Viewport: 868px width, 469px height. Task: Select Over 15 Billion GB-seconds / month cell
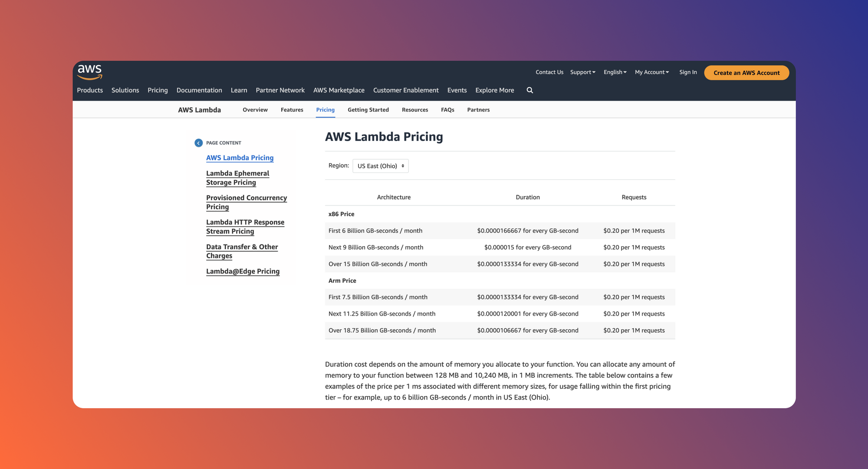coord(378,264)
